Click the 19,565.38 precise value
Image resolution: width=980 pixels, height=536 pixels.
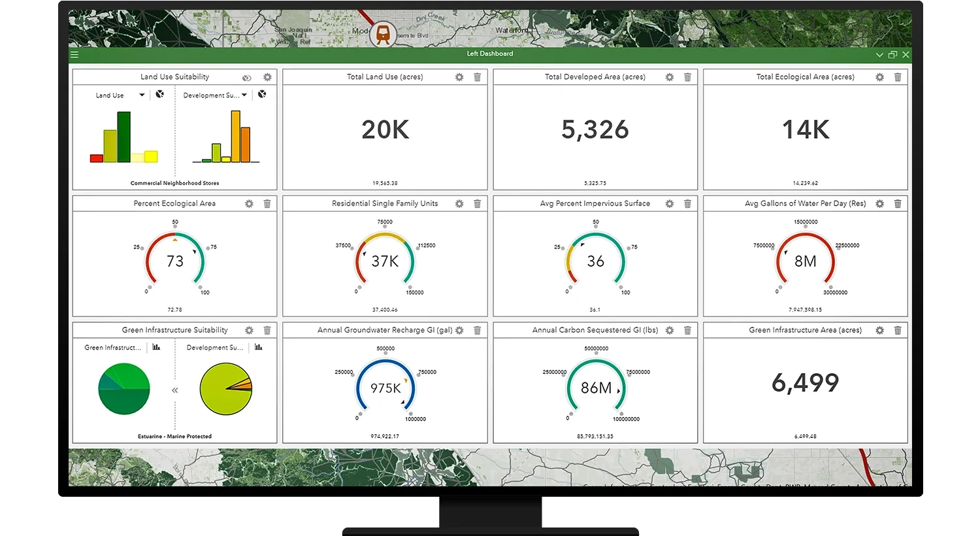click(x=385, y=183)
